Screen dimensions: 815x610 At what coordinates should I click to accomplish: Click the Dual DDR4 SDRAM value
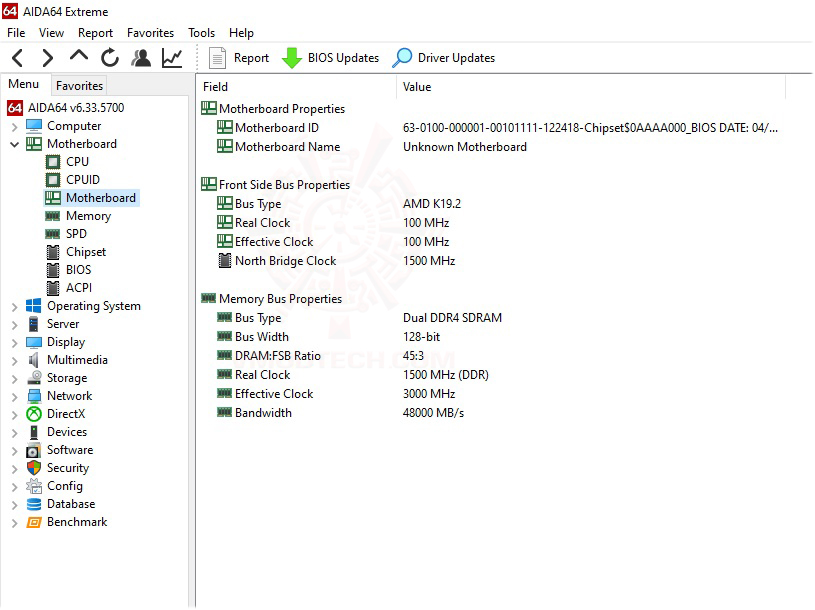(x=452, y=318)
